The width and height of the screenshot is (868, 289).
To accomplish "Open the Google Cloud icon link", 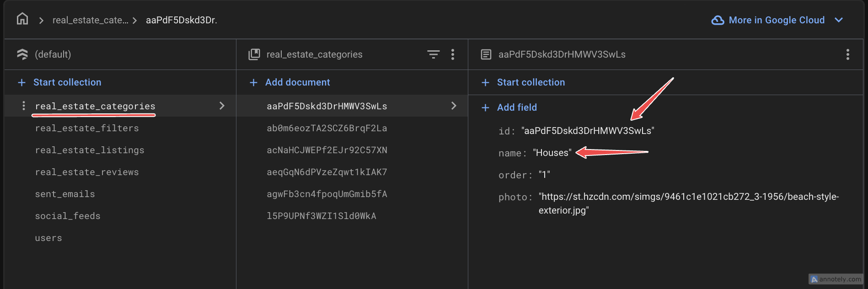I will coord(718,20).
